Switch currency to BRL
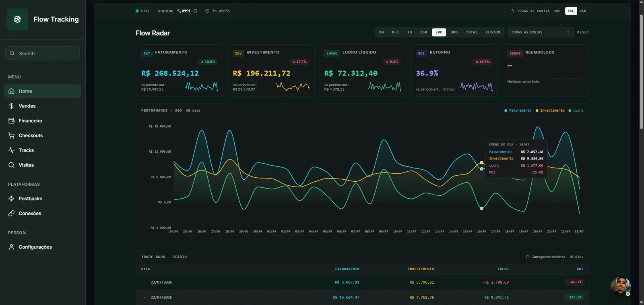The image size is (644, 305). click(x=571, y=11)
